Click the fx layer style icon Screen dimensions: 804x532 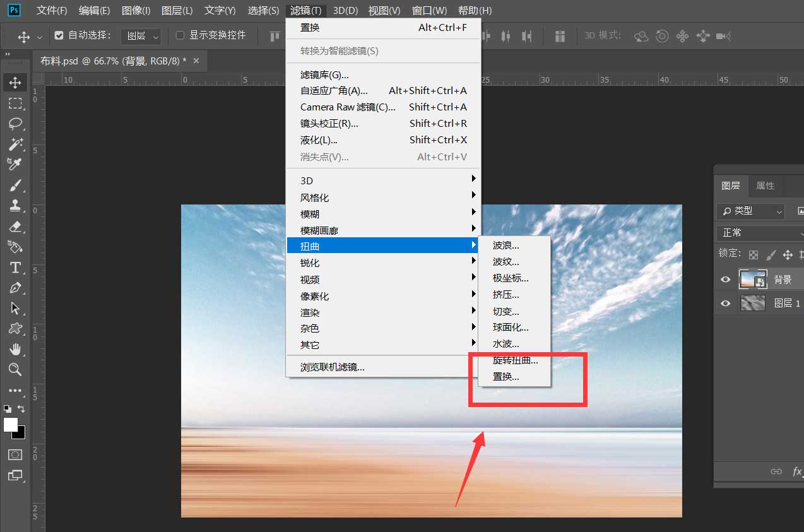(798, 471)
